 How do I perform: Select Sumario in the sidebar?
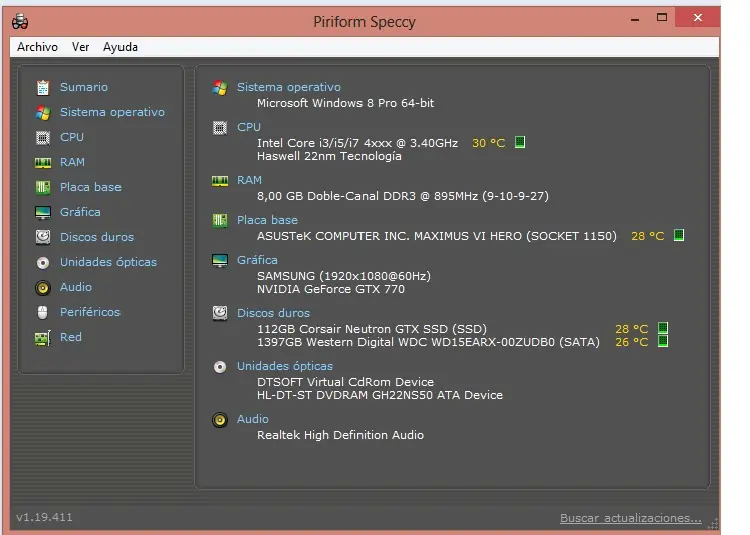point(84,87)
